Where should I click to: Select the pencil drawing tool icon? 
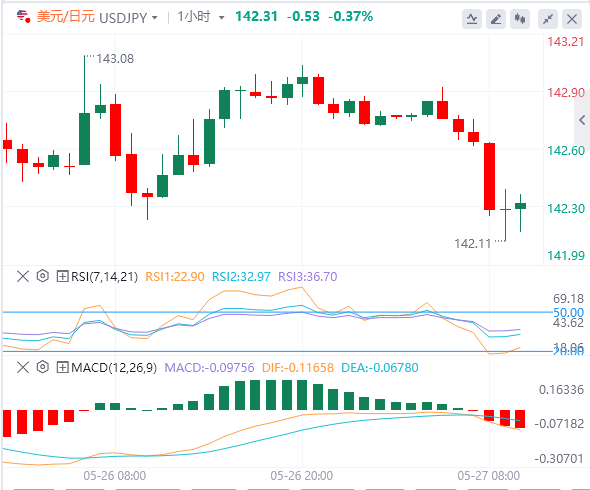point(496,18)
